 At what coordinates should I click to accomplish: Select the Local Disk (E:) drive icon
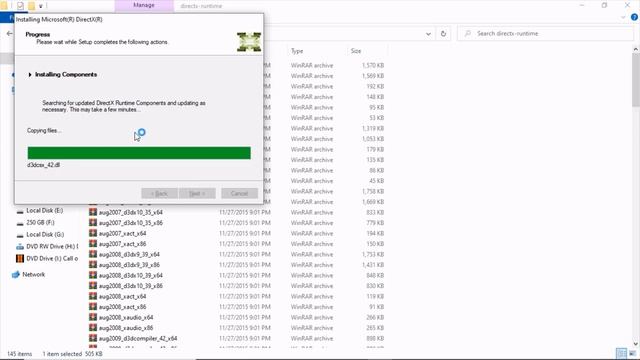tap(20, 211)
